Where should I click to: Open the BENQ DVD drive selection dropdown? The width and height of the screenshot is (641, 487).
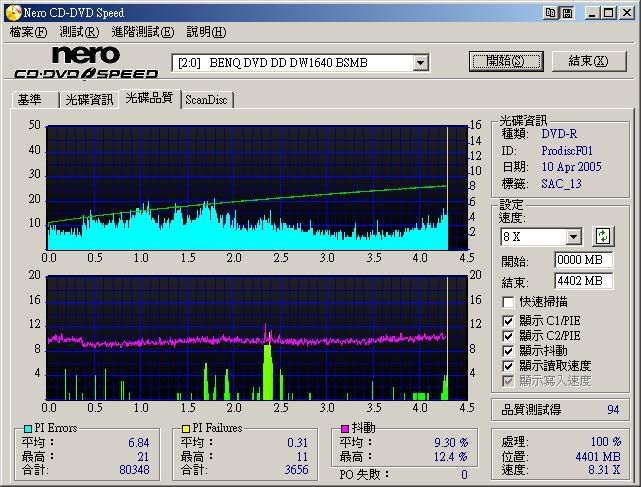[x=420, y=63]
